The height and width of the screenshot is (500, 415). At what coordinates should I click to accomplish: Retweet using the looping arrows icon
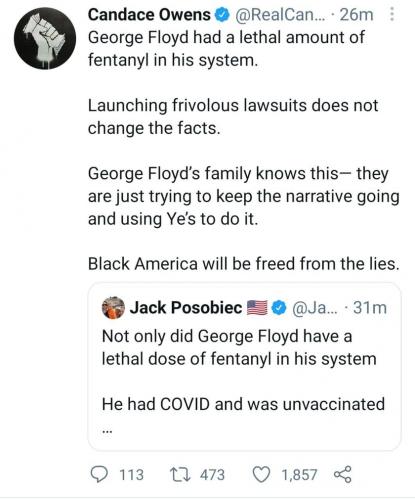click(x=180, y=474)
